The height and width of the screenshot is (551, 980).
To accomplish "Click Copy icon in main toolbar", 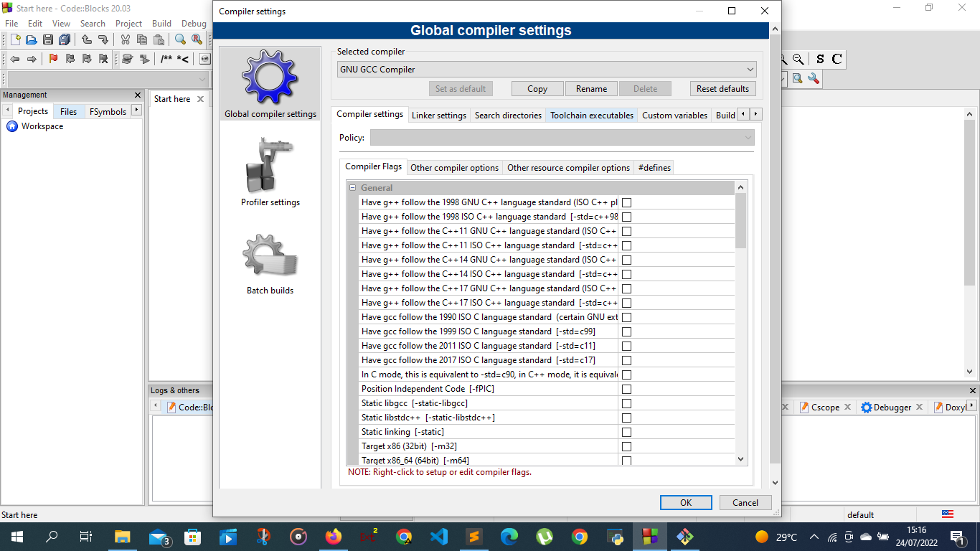I will [141, 39].
